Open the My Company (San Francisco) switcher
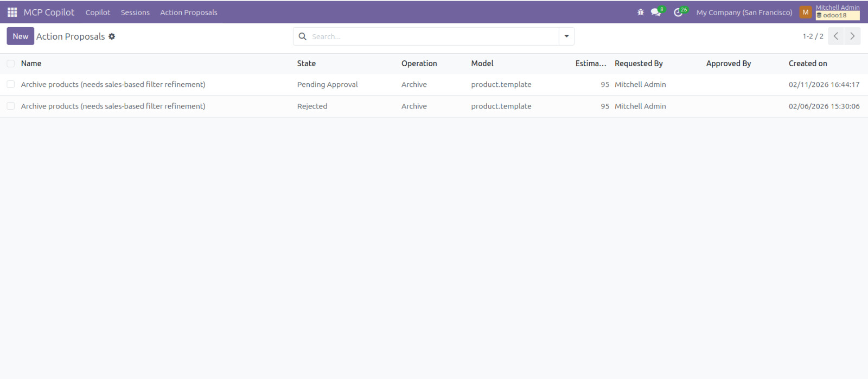The height and width of the screenshot is (379, 868). tap(744, 12)
